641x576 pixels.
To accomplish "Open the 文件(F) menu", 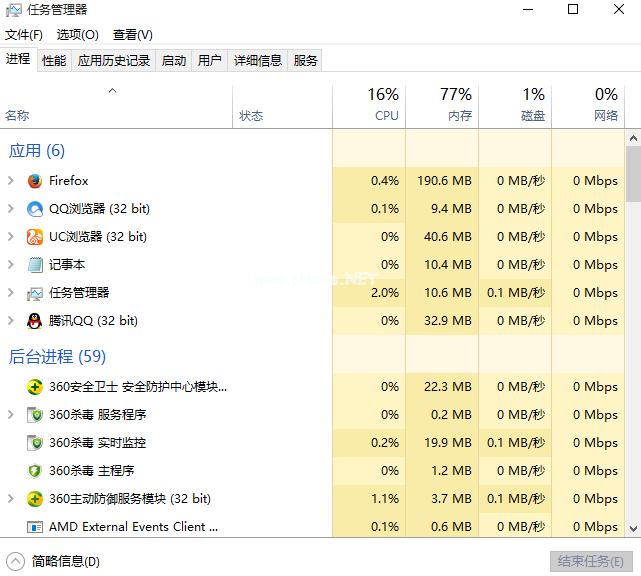I will point(24,35).
